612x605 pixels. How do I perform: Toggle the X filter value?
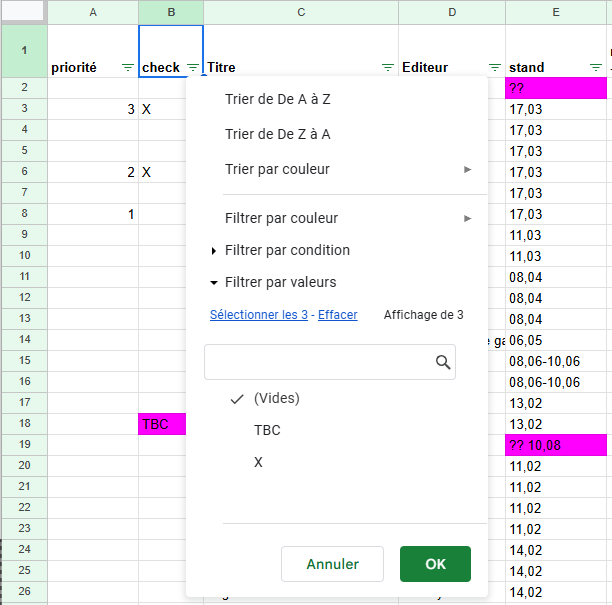[259, 462]
